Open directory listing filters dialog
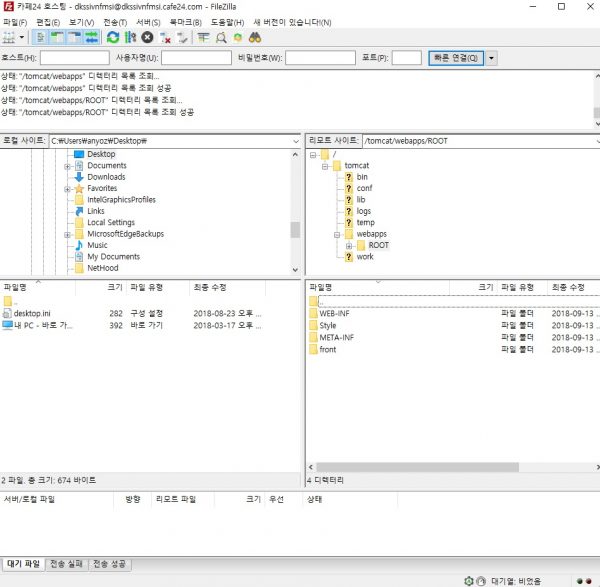Viewport: 600px width, 587px height. click(x=203, y=38)
